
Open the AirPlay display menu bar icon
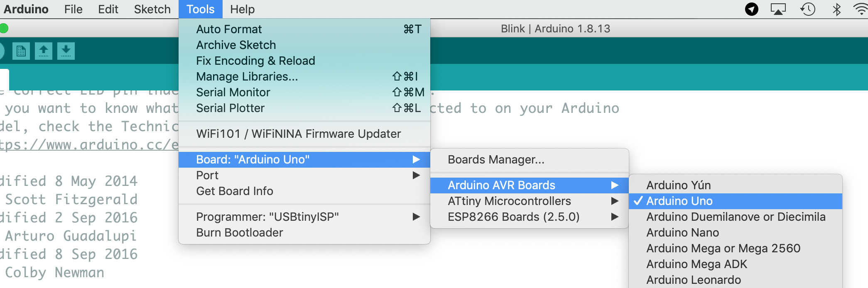(778, 9)
